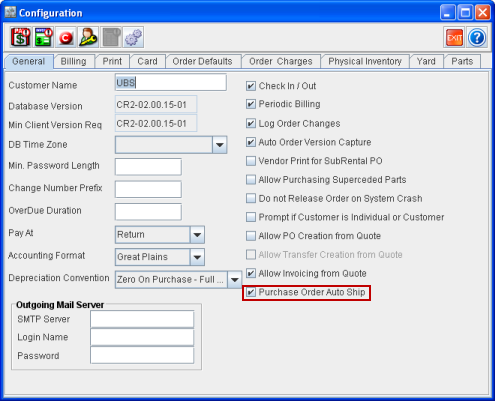Toggle the Periodic Billing checkbox
The image size is (495, 401).
click(x=251, y=104)
